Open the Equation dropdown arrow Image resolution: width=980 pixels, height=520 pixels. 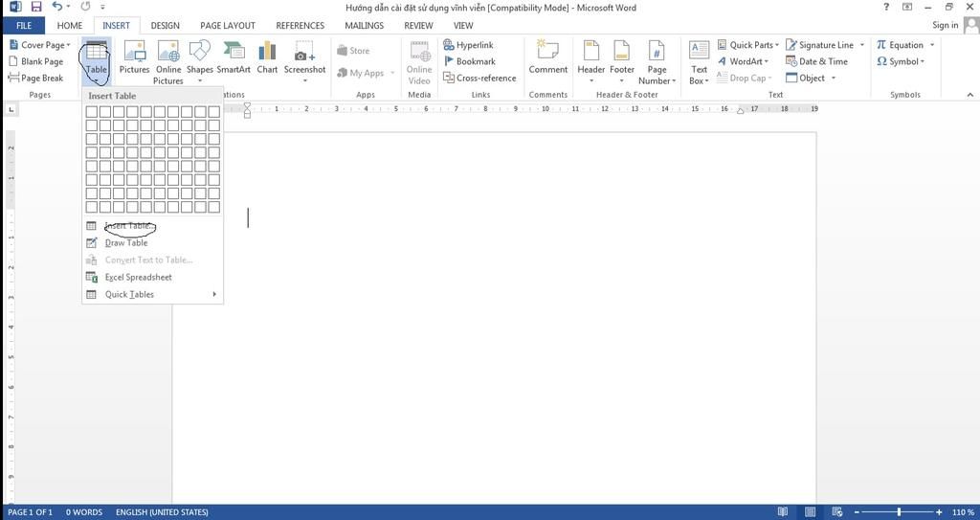[x=930, y=45]
